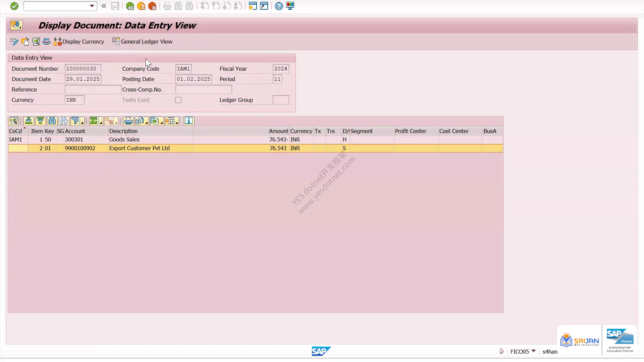Open the Set Filter funnel dropdown

tap(77, 121)
